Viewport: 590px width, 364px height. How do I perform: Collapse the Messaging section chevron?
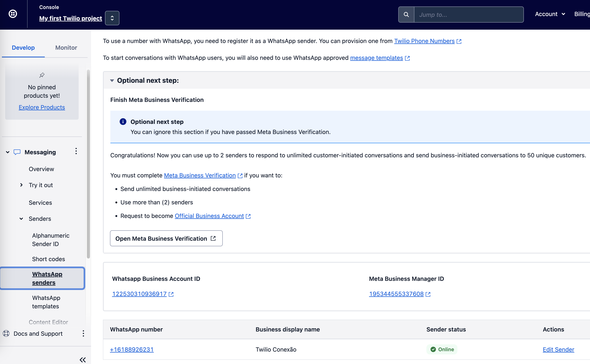click(x=8, y=152)
